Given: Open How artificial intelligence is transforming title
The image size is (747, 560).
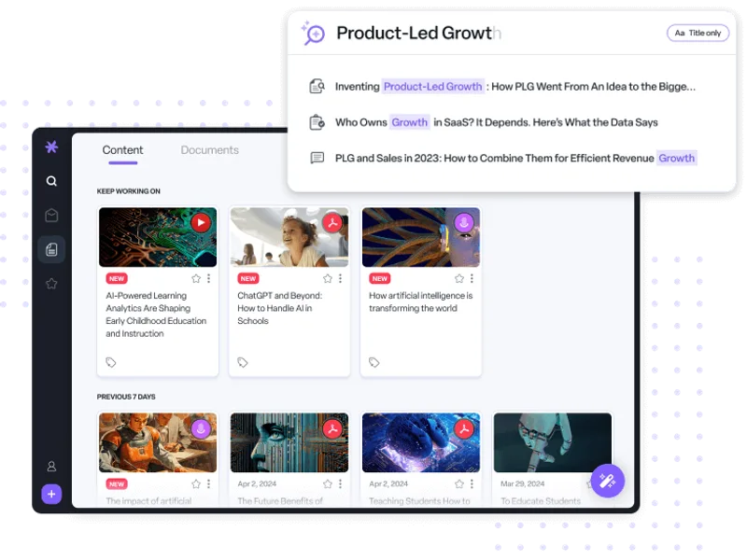Looking at the screenshot, I should tap(421, 301).
